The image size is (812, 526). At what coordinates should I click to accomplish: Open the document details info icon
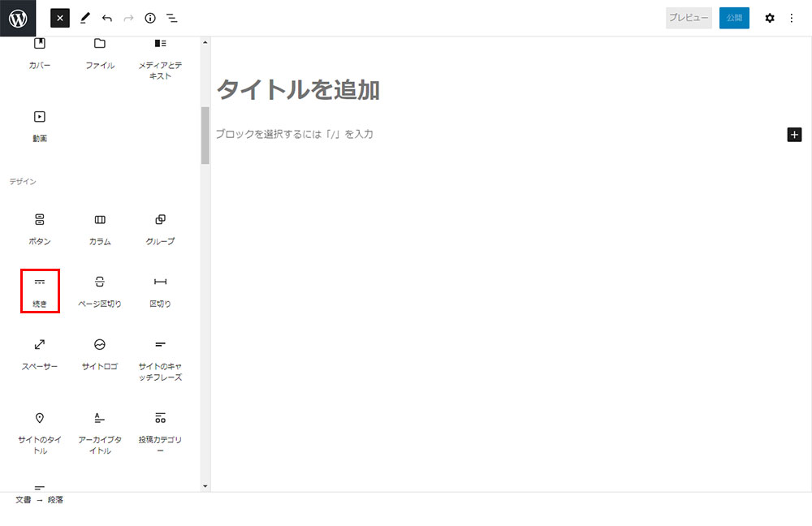tap(150, 18)
